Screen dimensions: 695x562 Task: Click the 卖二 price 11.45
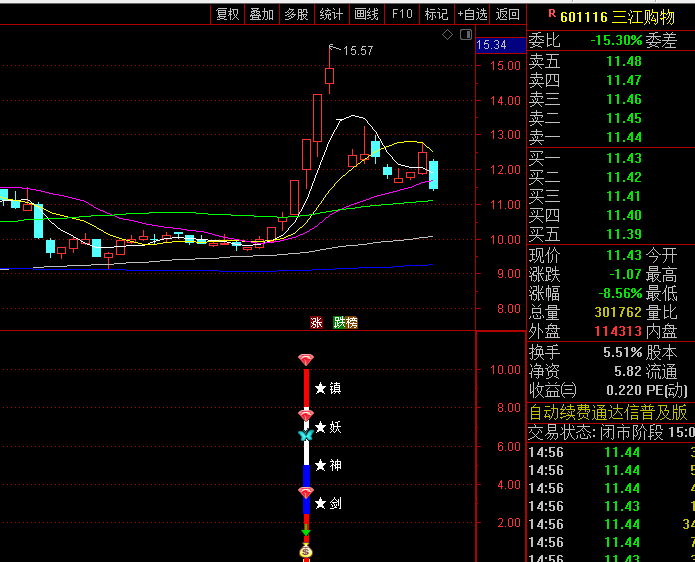(624, 118)
